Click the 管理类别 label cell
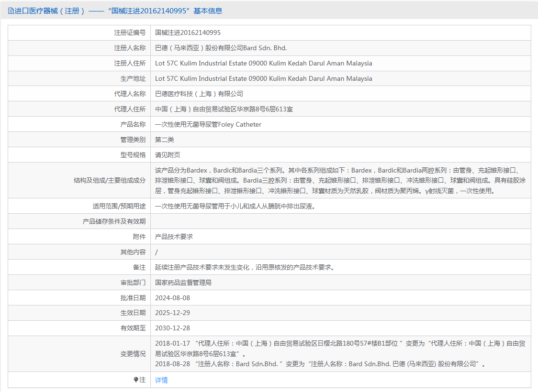 coord(79,140)
